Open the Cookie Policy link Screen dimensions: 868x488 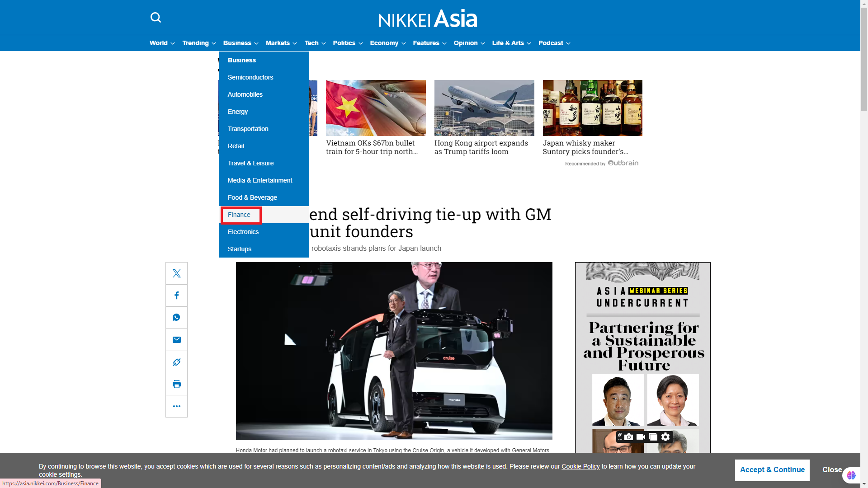(580, 466)
